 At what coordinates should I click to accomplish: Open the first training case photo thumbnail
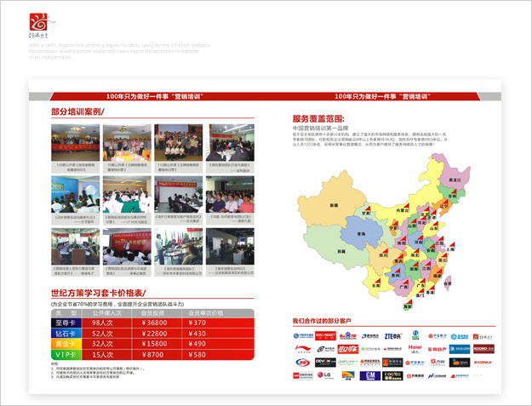click(76, 142)
